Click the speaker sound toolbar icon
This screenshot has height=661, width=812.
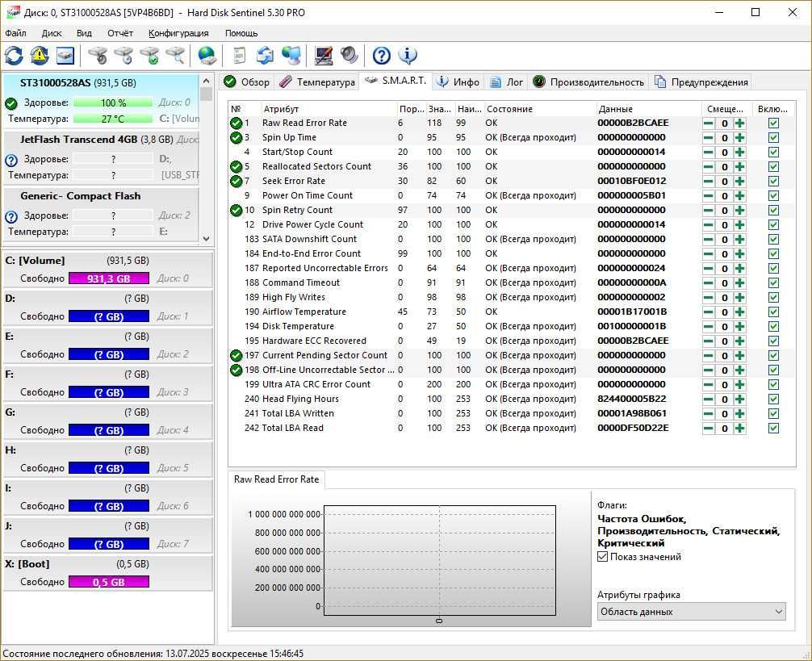click(349, 56)
